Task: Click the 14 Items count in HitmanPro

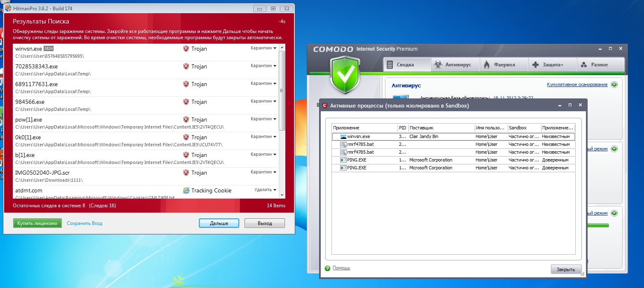Action: [x=276, y=206]
